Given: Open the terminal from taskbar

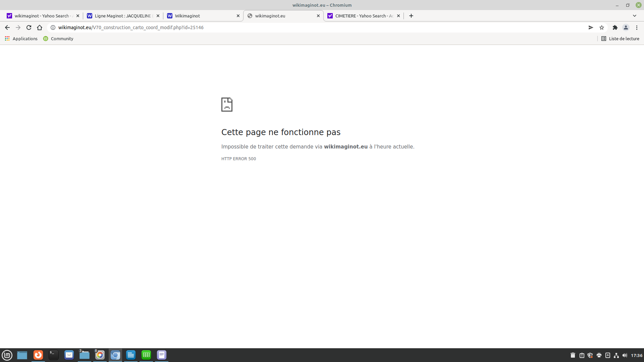Looking at the screenshot, I should [54, 355].
